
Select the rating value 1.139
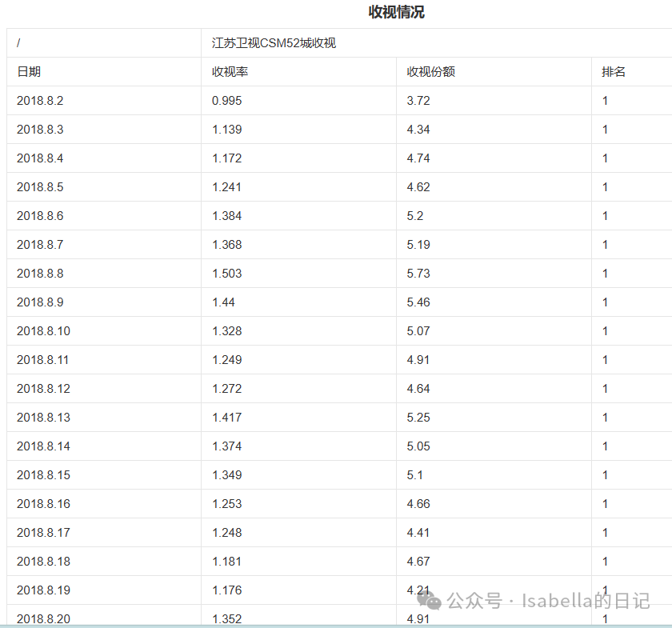226,130
